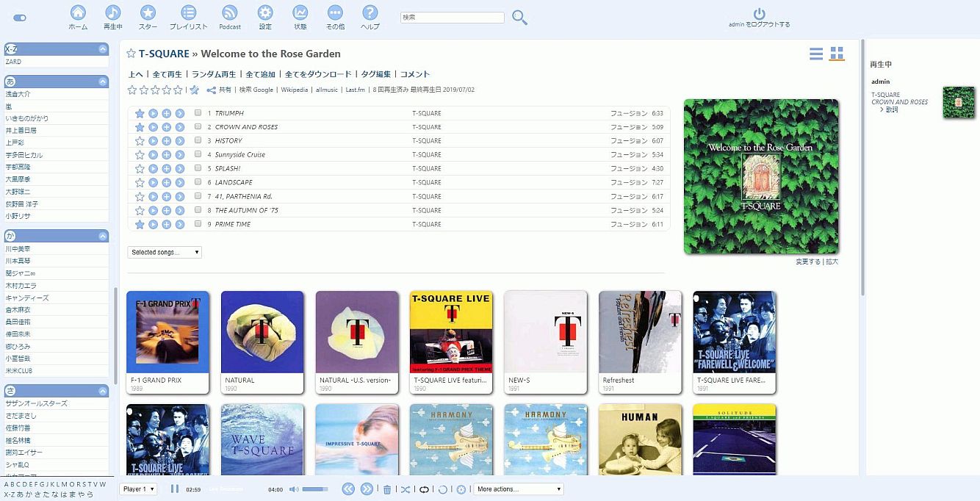Image resolution: width=980 pixels, height=501 pixels.
Task: Click コメント comment
Action: click(415, 74)
